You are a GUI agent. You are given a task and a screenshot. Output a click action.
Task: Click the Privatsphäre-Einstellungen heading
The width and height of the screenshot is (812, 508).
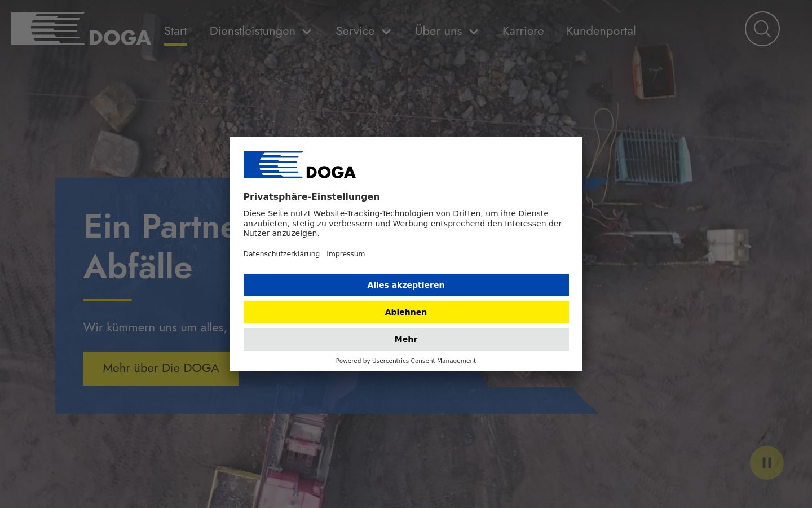311,196
